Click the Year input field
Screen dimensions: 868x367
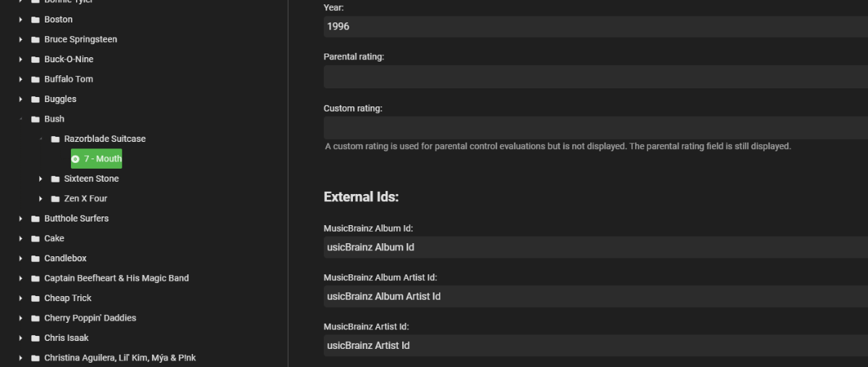pos(595,27)
